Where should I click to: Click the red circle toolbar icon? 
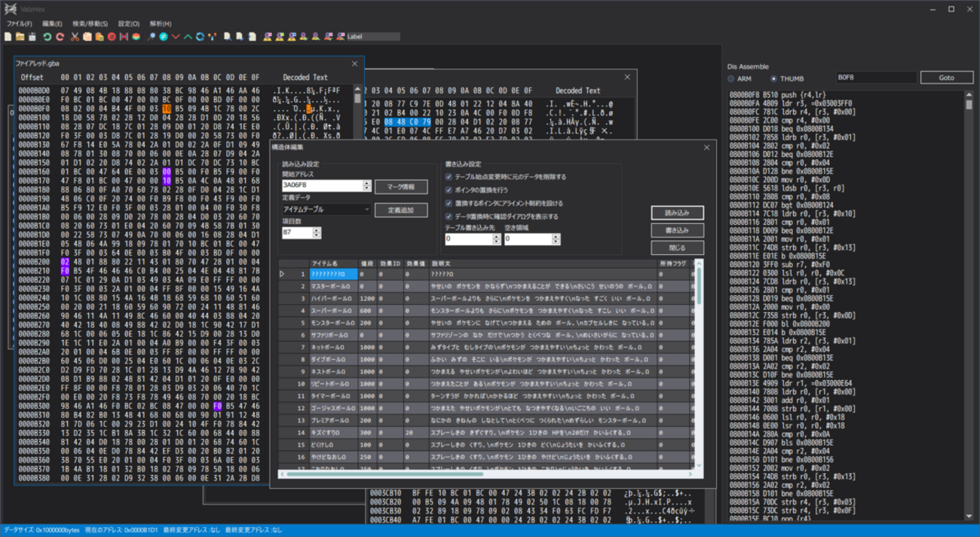click(112, 36)
